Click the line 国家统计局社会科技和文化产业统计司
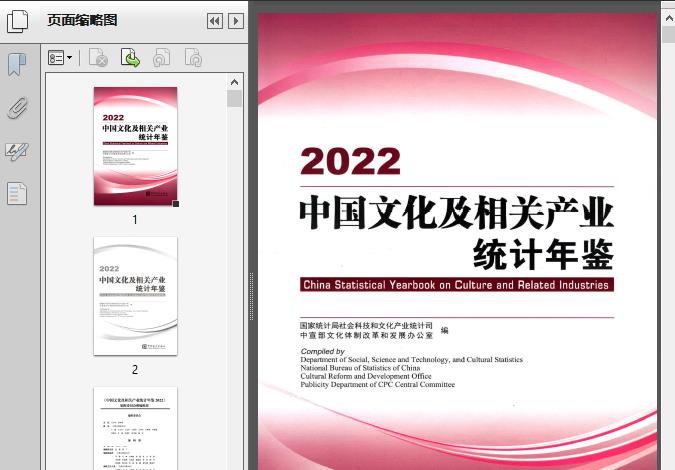The height and width of the screenshot is (470, 675). (x=366, y=325)
